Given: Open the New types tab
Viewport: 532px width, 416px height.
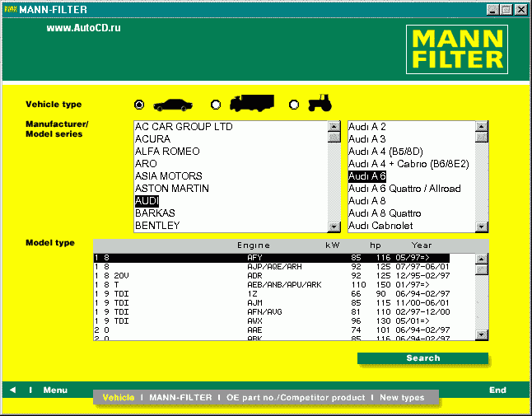Looking at the screenshot, I should [x=402, y=397].
